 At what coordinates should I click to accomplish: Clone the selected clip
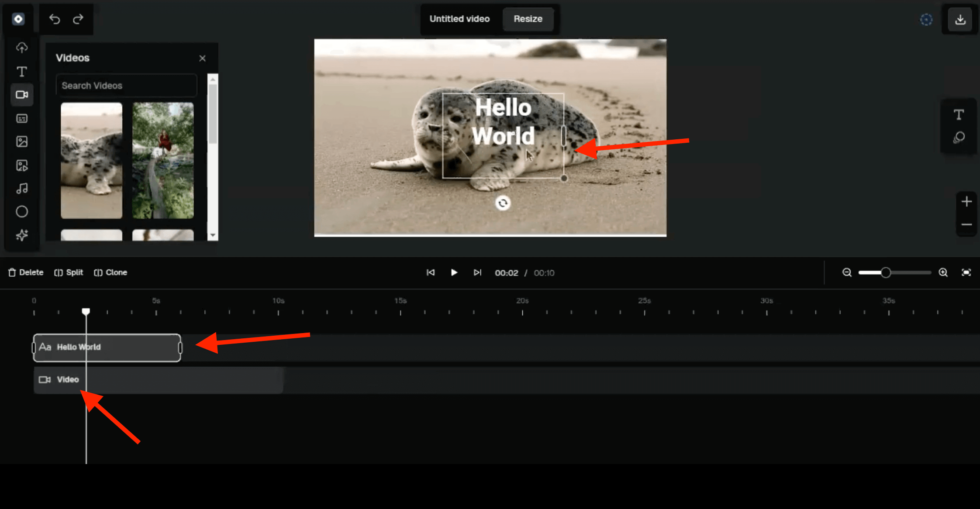(x=110, y=272)
